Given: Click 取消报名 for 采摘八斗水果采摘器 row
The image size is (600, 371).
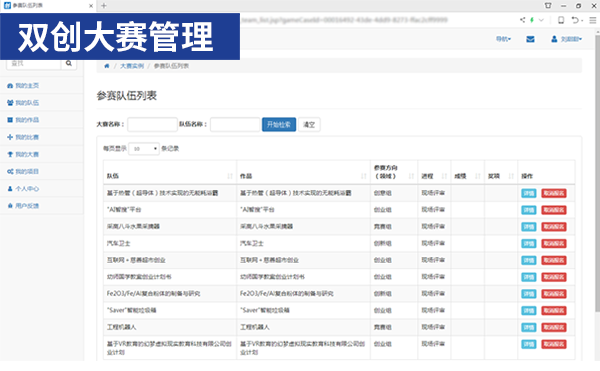Looking at the screenshot, I should [554, 227].
